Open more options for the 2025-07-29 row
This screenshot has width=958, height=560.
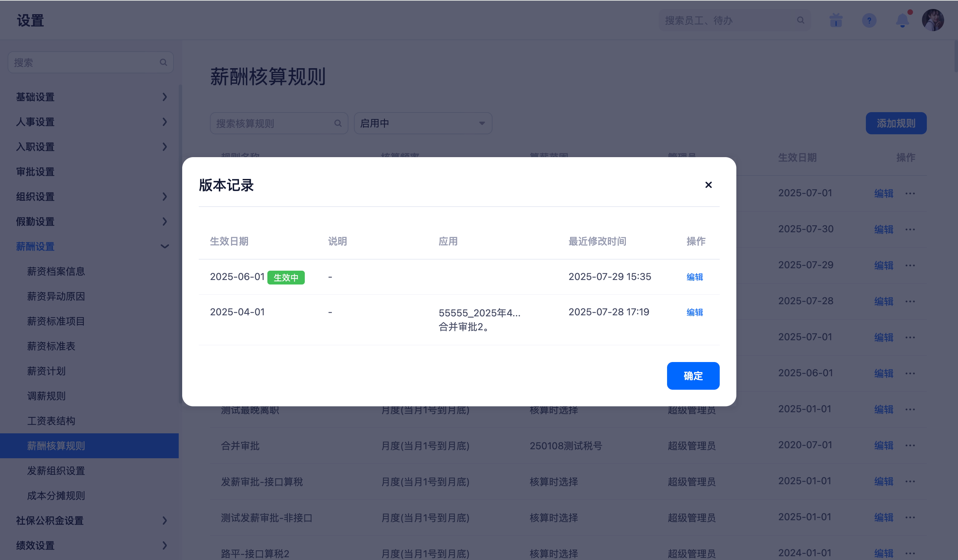click(x=910, y=265)
